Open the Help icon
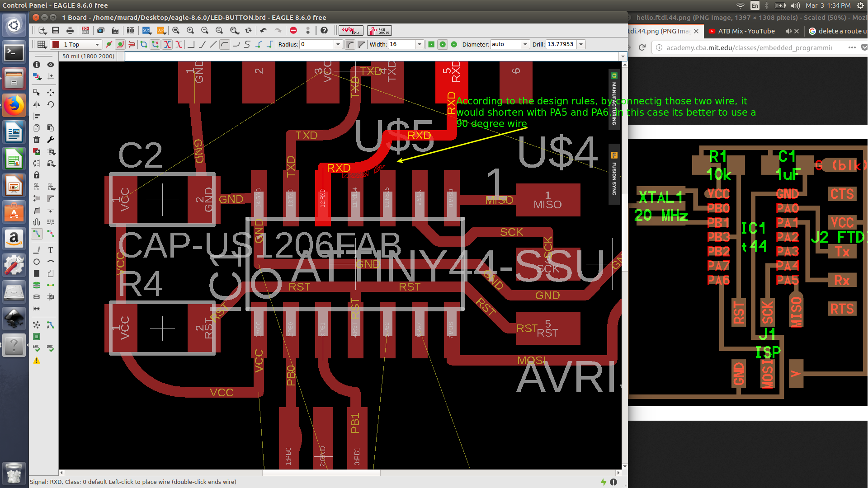868x488 pixels. (324, 30)
